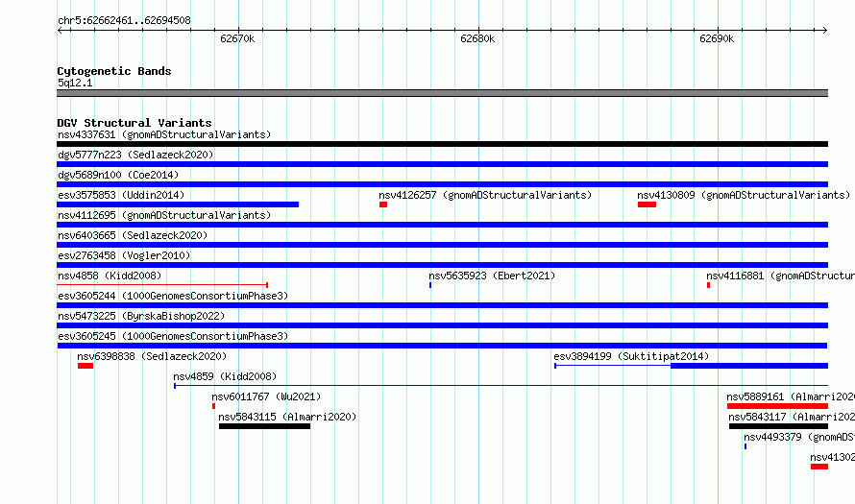Image resolution: width=855 pixels, height=504 pixels.
Task: Open the esv3605245 1000GenomesConsortiumPhase3 label
Action: tap(173, 336)
